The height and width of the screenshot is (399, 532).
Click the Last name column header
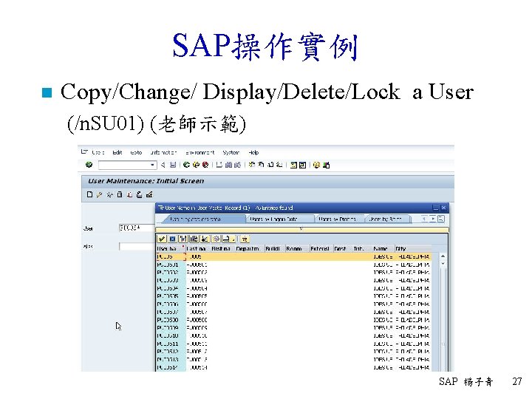click(x=198, y=249)
